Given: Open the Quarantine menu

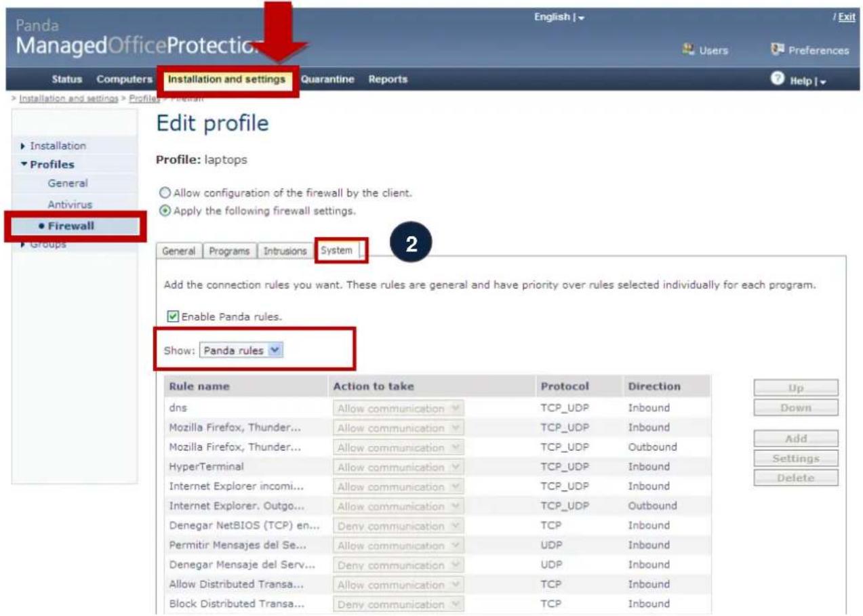Looking at the screenshot, I should [327, 80].
